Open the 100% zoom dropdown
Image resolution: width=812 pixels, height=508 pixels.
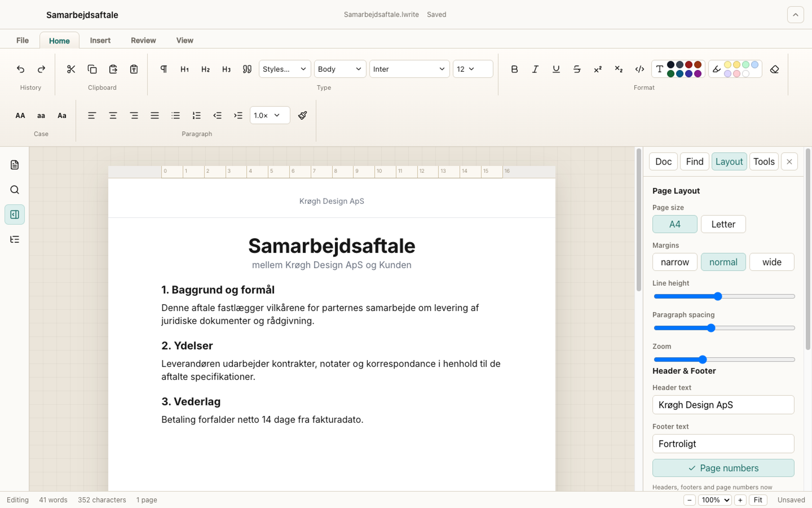tap(715, 500)
